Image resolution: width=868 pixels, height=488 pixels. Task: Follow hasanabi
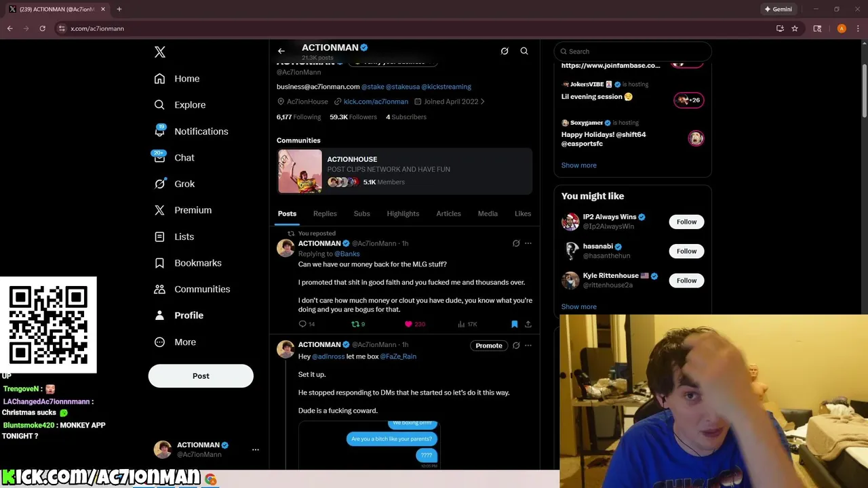pos(686,251)
